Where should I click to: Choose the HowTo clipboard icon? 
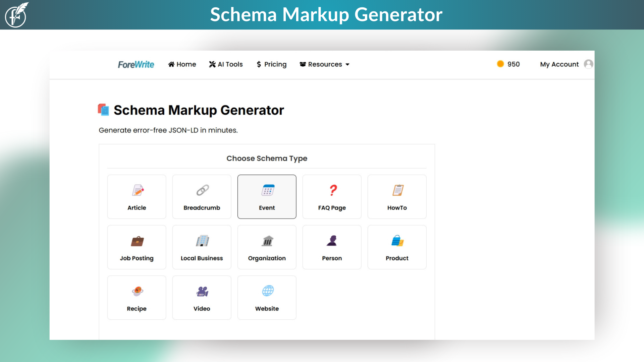click(397, 190)
